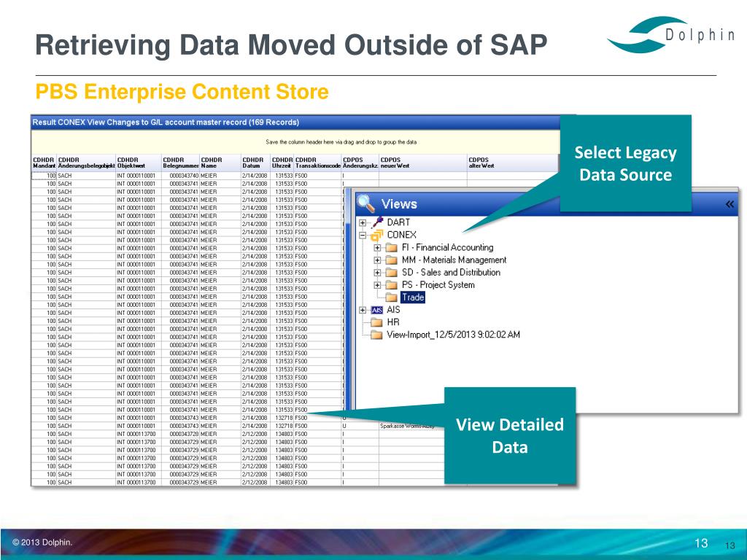Click the AIS badge icon in the tree
This screenshot has height=560, width=747.
[377, 310]
